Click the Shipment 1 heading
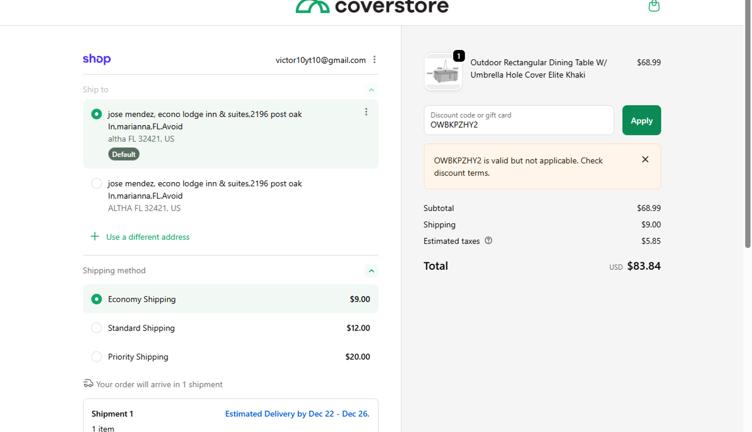The image size is (752, 432). (112, 414)
